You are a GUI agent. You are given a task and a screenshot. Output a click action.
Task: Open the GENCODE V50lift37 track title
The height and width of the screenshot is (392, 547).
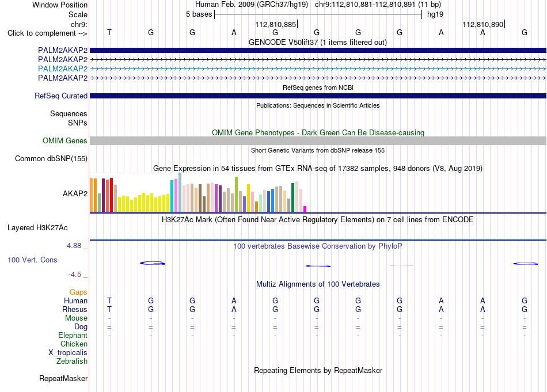(318, 43)
